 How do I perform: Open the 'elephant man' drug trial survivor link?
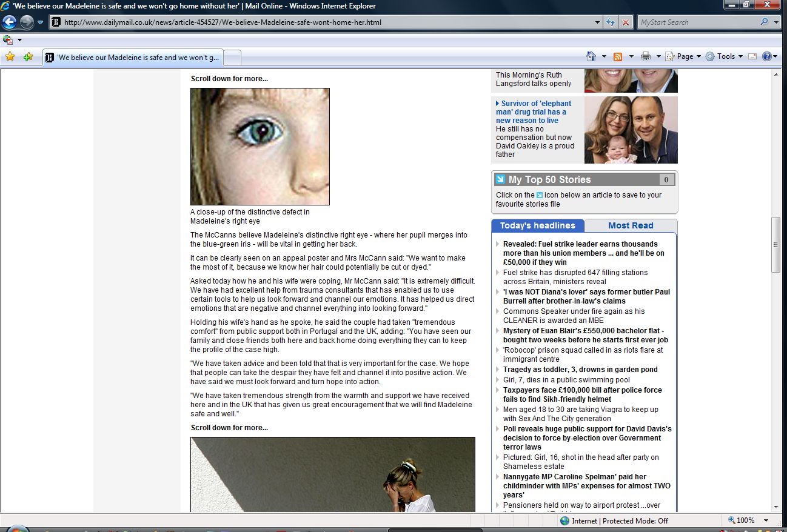[x=533, y=112]
